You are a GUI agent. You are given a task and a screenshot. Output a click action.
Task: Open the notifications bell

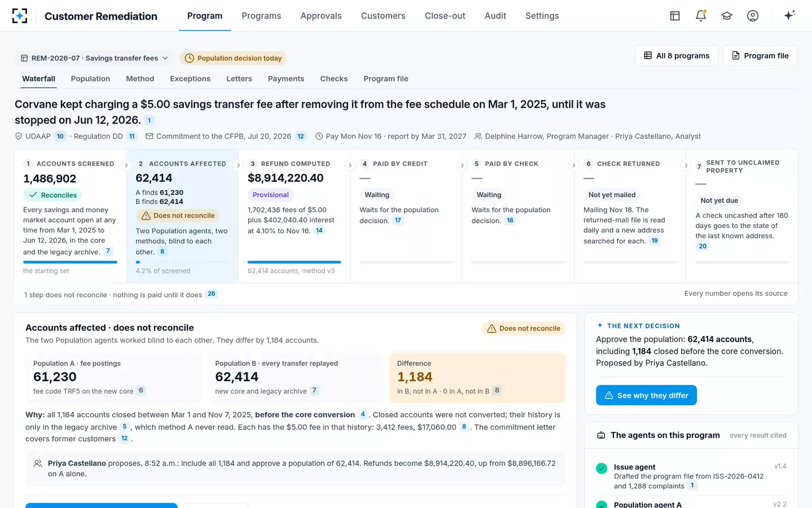click(701, 16)
